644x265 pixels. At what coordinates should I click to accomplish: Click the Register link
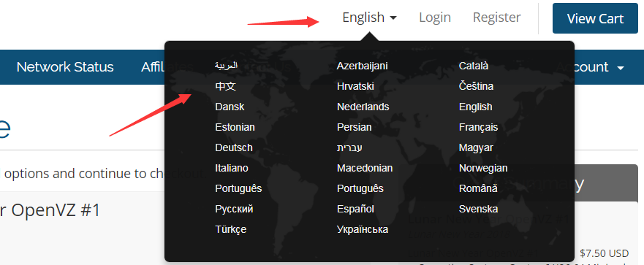(x=496, y=18)
